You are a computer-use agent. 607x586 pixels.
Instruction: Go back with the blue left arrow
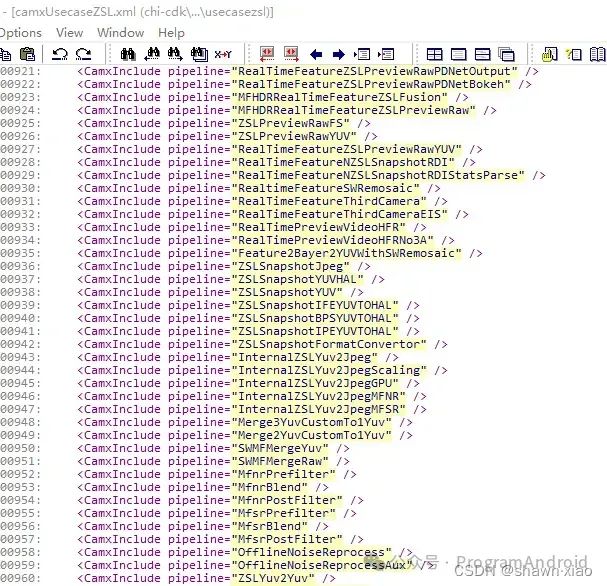click(316, 55)
